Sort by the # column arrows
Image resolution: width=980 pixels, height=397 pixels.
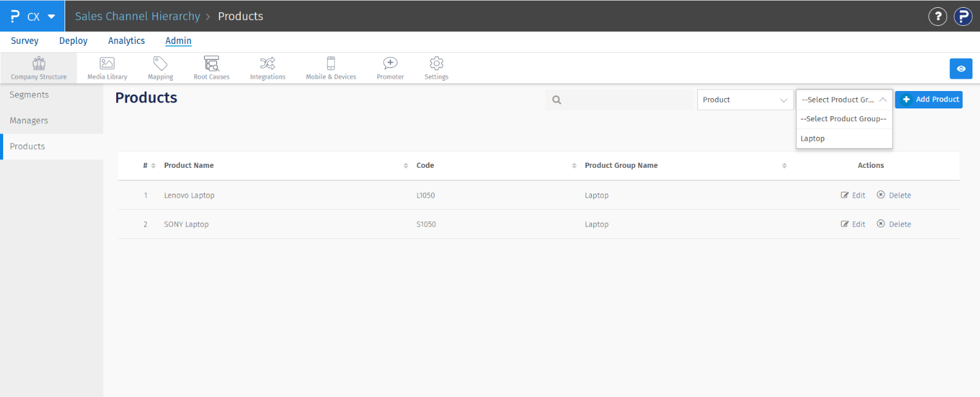tap(153, 166)
